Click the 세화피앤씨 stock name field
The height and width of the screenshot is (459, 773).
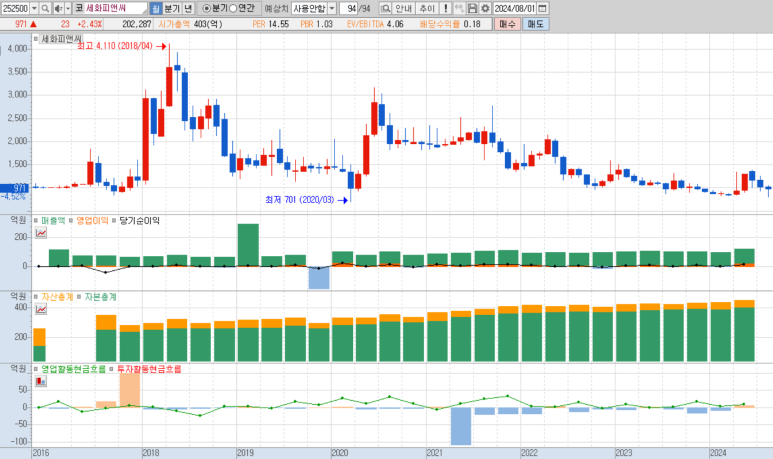click(x=116, y=8)
